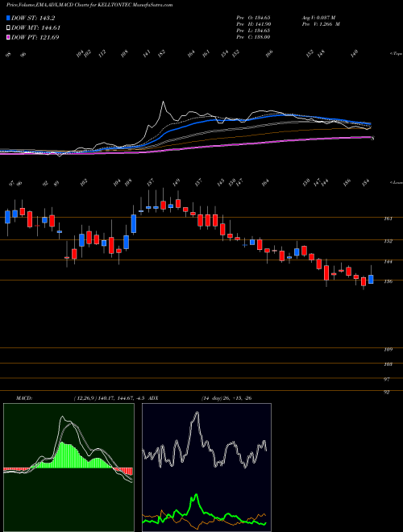Click the 161 price axis label
403x532 pixels.
click(388, 218)
